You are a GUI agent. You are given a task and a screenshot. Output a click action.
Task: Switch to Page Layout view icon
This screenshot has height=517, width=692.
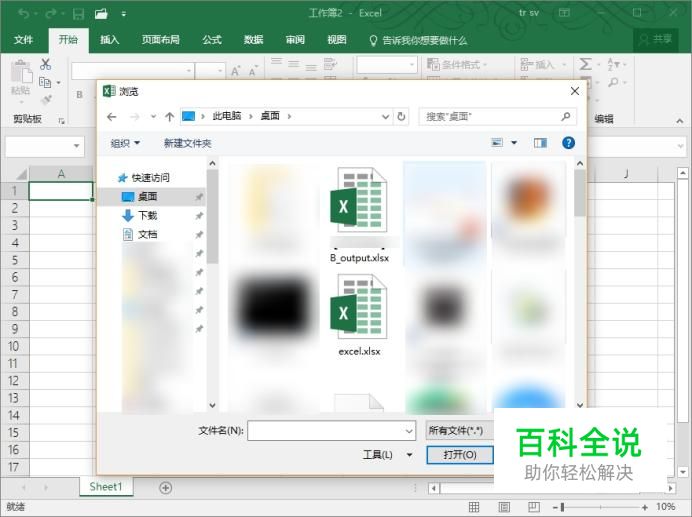tap(504, 507)
